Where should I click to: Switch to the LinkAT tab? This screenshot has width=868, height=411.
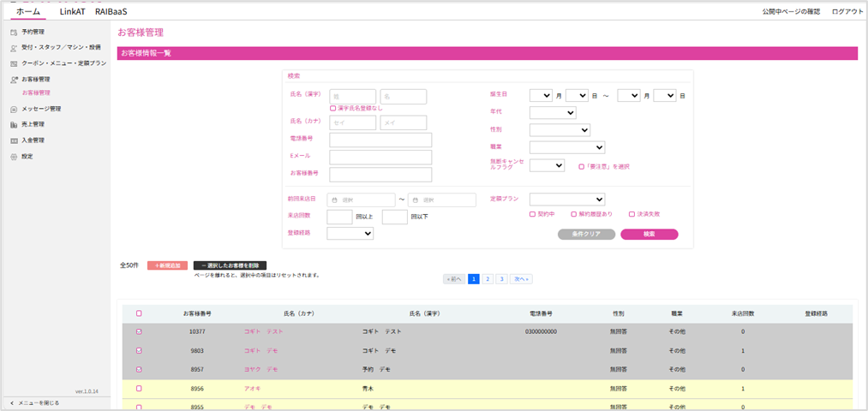click(x=73, y=11)
